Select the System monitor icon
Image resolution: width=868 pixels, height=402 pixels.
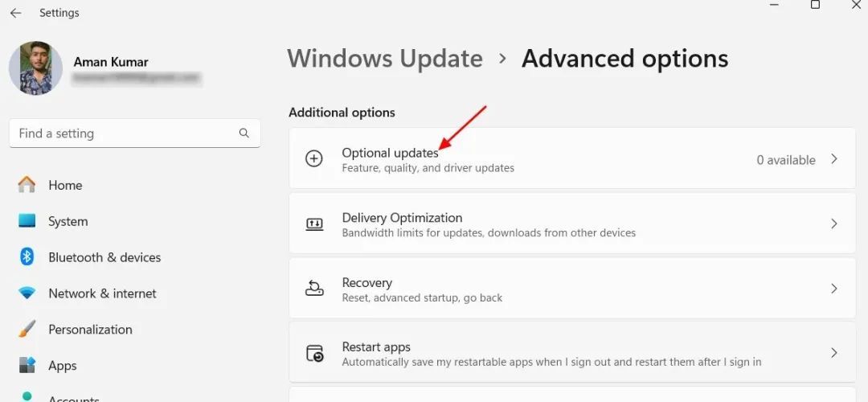point(27,221)
